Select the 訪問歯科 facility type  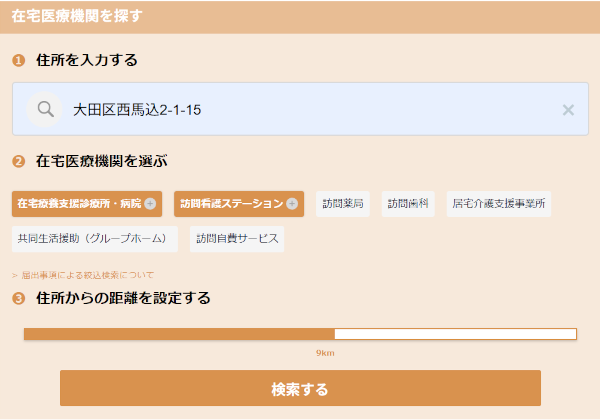point(408,204)
